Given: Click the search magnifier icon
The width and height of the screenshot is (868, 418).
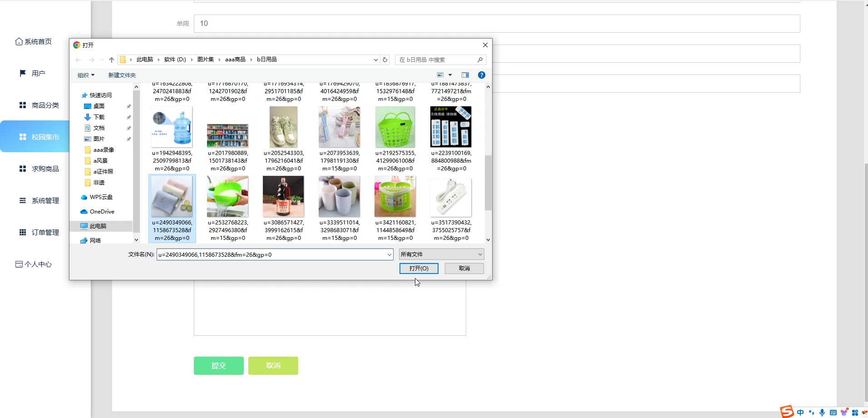Looking at the screenshot, I should pos(480,60).
